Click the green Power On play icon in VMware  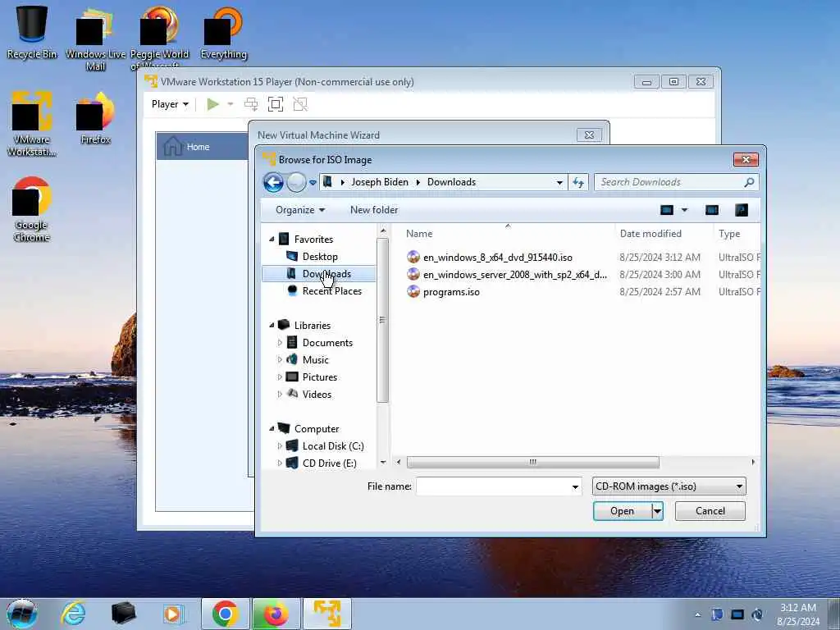tap(212, 104)
